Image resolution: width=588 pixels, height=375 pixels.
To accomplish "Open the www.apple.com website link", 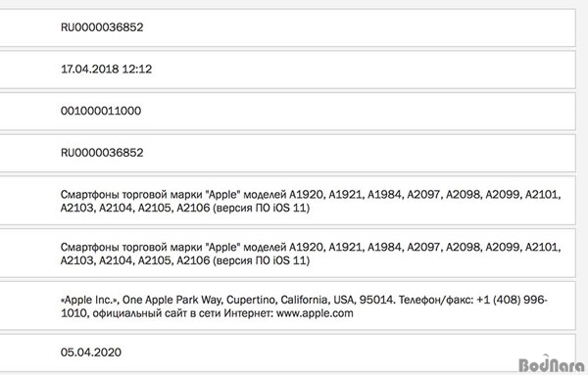I will (315, 313).
